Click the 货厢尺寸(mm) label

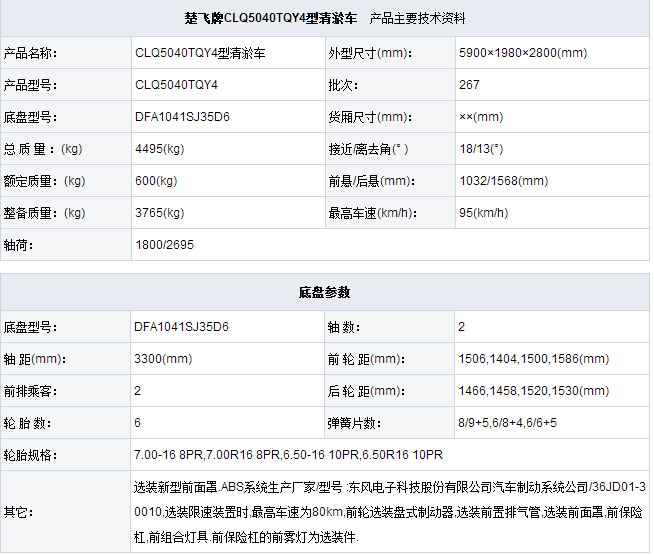370,117
